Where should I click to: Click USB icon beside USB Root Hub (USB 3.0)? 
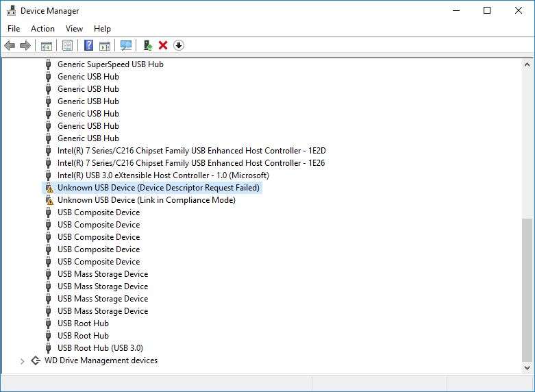(x=49, y=348)
